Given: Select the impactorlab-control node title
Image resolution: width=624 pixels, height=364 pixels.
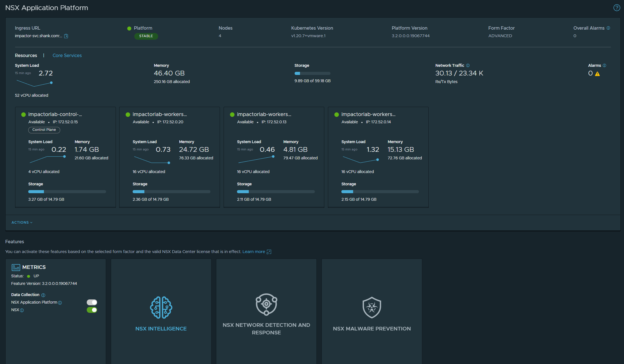Looking at the screenshot, I should (55, 114).
